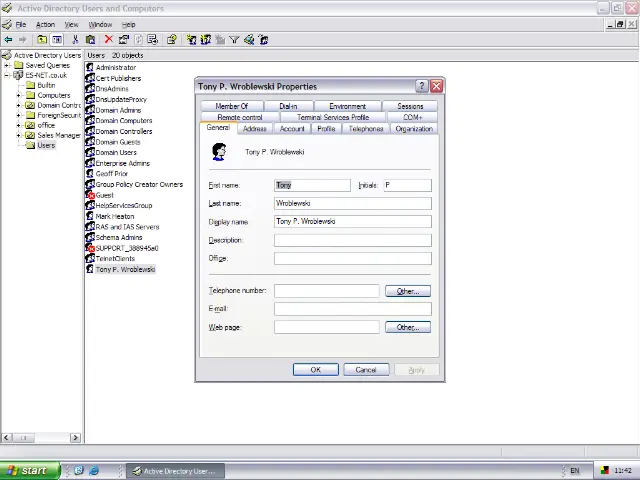Switch to the Sessions tab
This screenshot has width=640, height=480.
[x=410, y=106]
